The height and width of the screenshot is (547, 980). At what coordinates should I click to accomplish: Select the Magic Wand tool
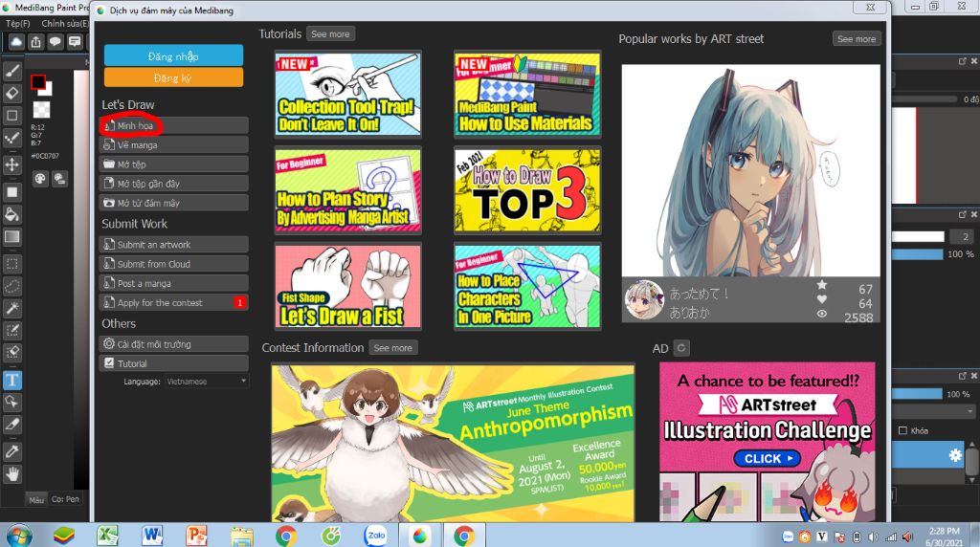(x=11, y=308)
